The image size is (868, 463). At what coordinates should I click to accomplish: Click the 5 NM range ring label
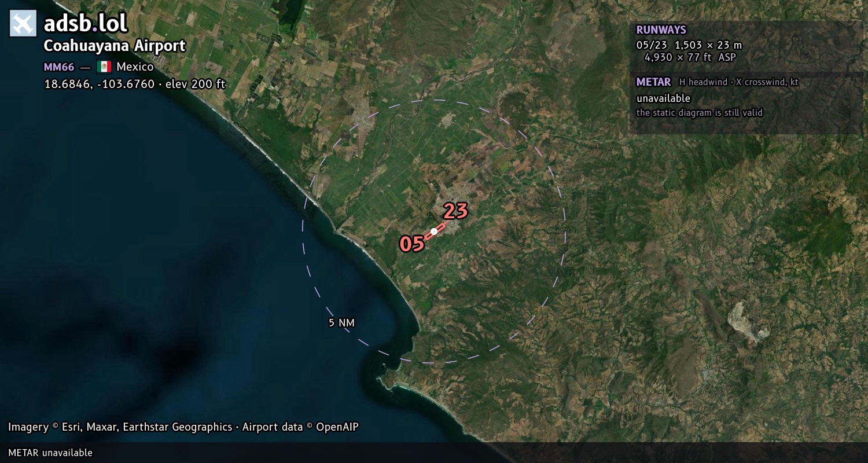coord(341,322)
